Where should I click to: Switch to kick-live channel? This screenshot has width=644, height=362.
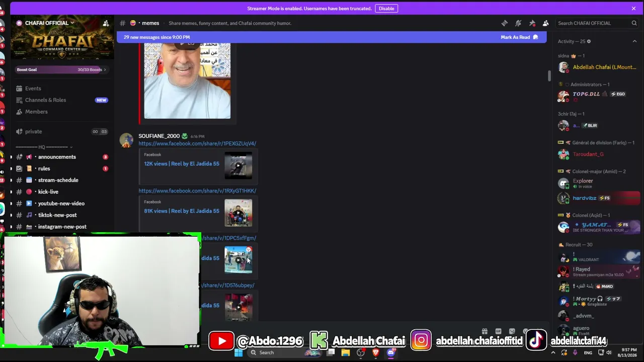62,192
